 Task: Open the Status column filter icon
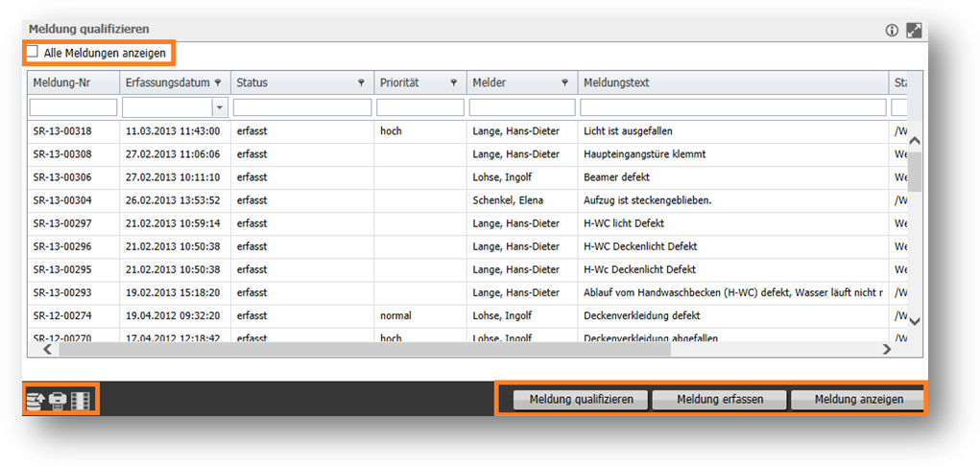(361, 82)
